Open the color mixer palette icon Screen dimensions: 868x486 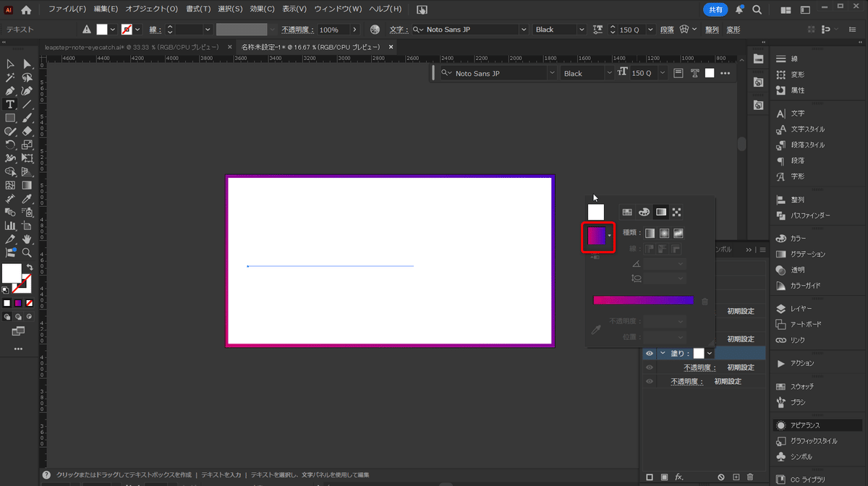point(644,212)
